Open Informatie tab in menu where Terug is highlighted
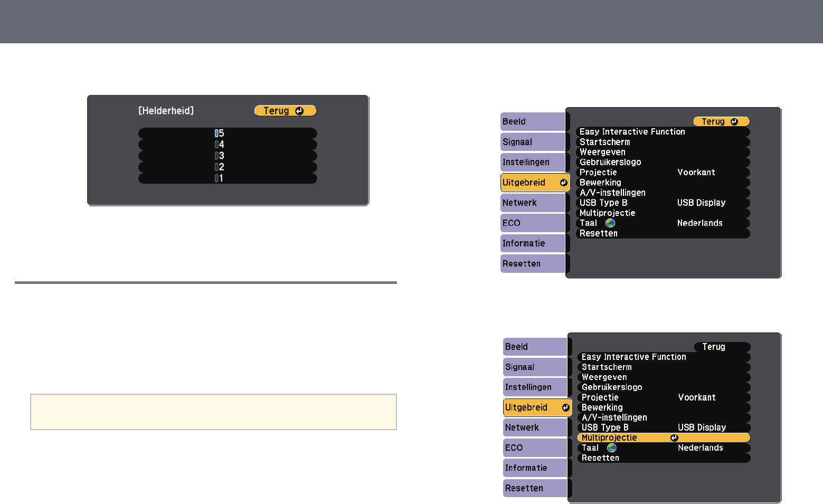Viewport: 823px width, 504px height. (533, 243)
